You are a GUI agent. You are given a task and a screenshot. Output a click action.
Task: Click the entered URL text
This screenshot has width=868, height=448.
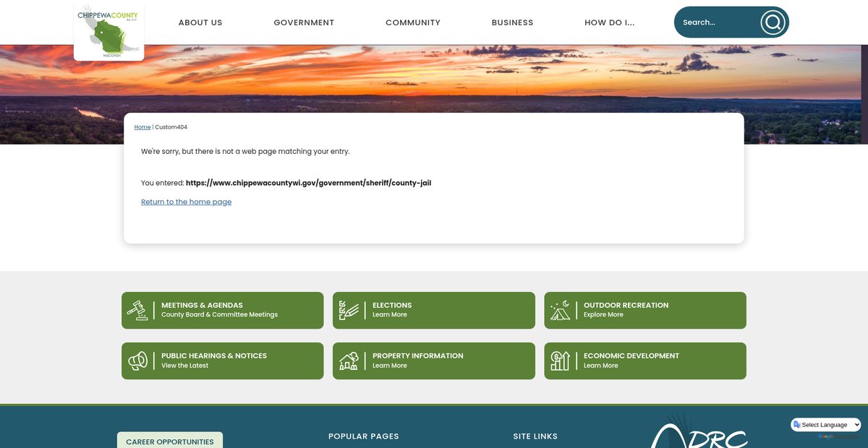pyautogui.click(x=308, y=183)
